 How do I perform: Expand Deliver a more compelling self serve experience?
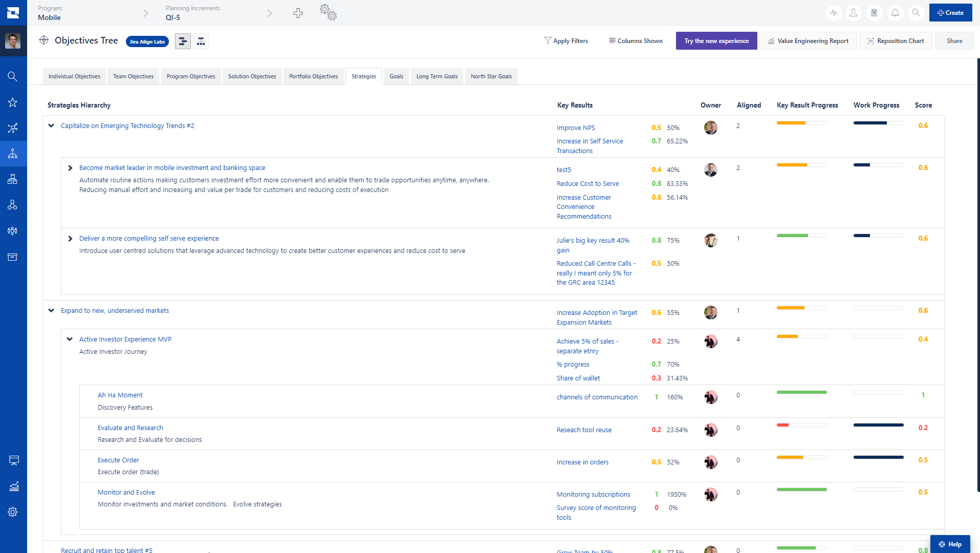tap(70, 238)
